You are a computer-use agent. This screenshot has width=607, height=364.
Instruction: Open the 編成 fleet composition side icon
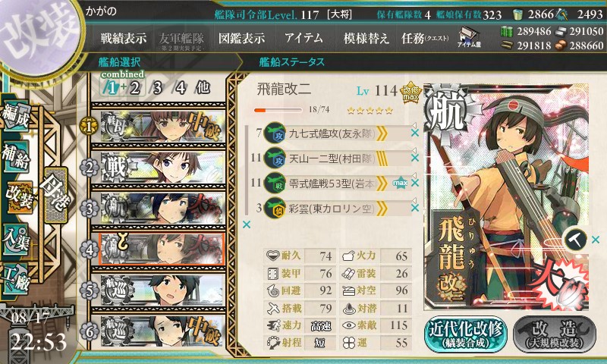(x=16, y=116)
